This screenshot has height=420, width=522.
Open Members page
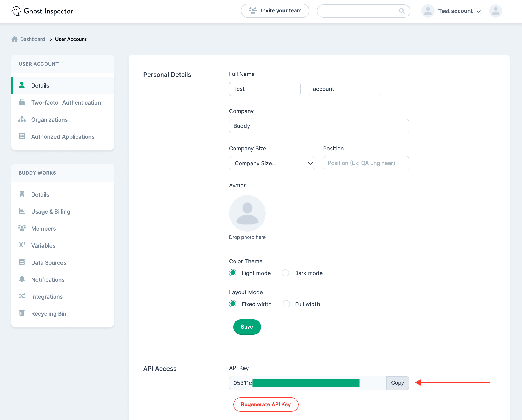63,229
